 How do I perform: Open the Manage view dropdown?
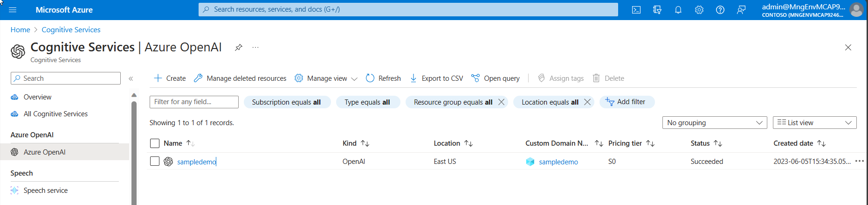(326, 78)
